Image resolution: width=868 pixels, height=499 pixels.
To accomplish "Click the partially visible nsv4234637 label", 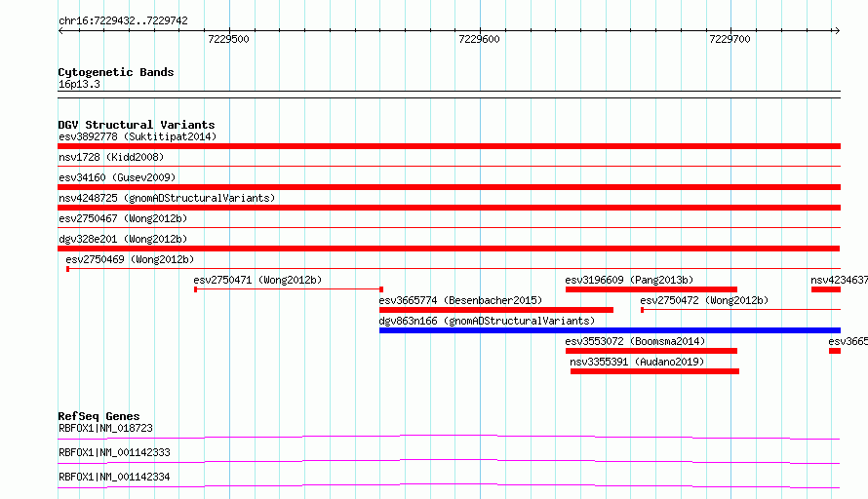I will point(839,280).
